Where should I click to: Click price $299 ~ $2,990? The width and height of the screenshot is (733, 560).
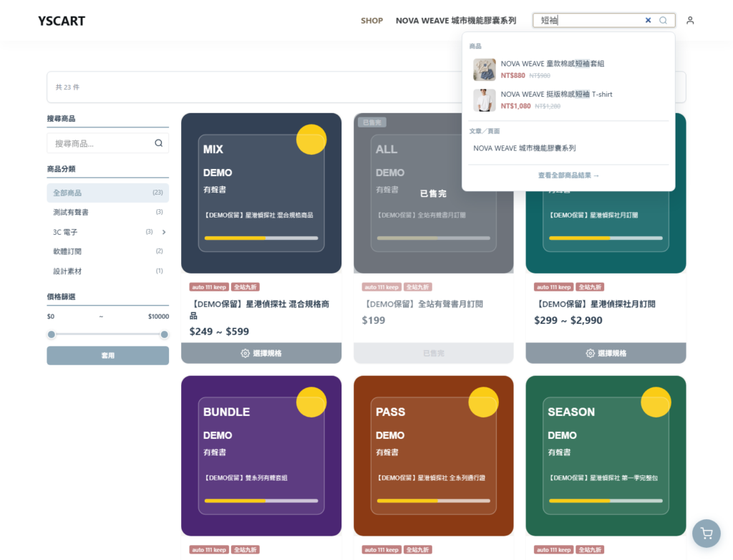click(x=568, y=321)
